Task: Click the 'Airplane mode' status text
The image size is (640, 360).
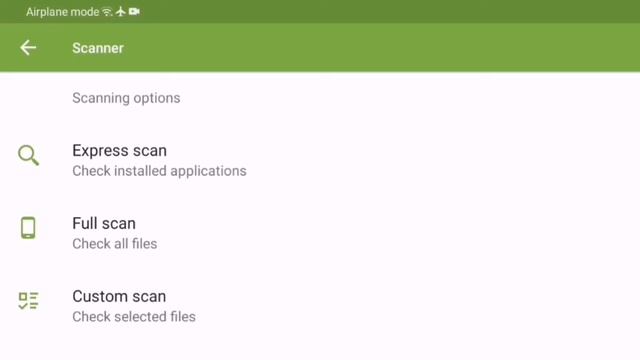Action: [62, 12]
